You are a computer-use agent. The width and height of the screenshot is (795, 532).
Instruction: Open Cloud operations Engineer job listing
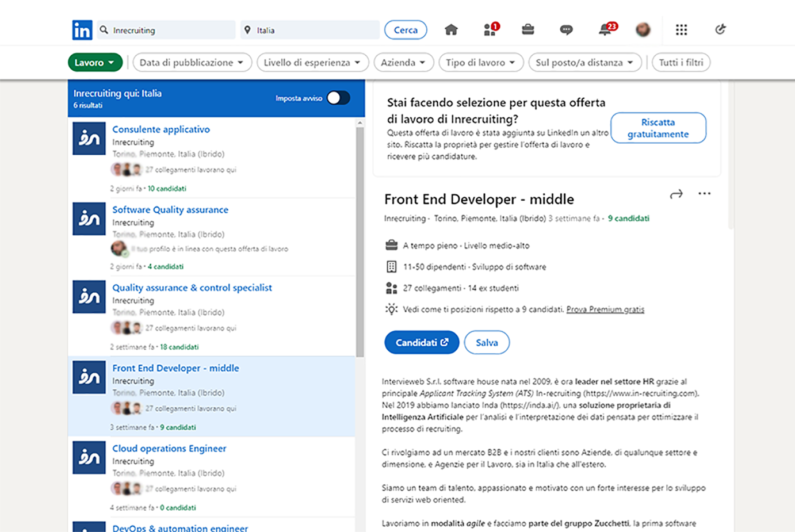coord(169,449)
